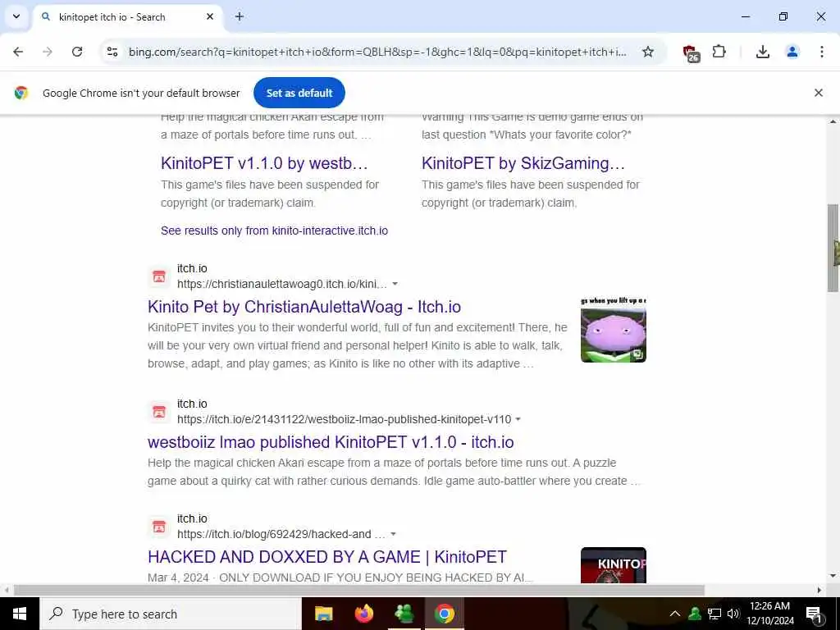The width and height of the screenshot is (840, 630).
Task: Open the clock showing 12:26 AM
Action: 769,614
